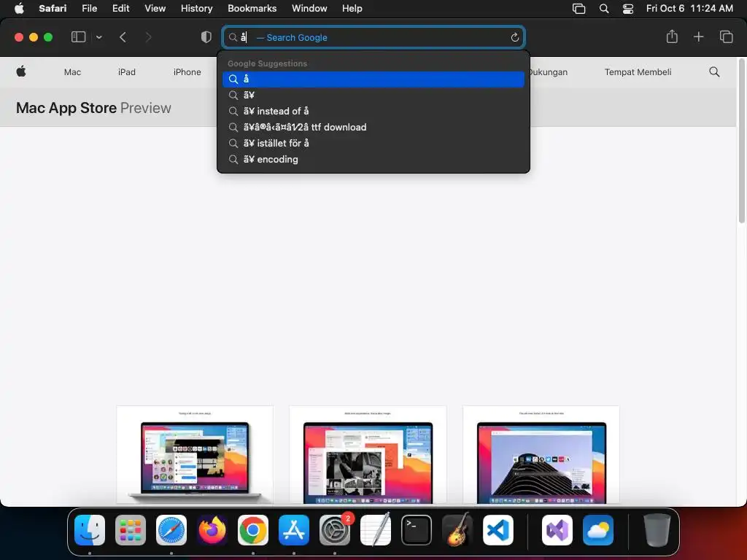Open the Share button in Safari toolbar
Screen dimensions: 747x560
672,36
